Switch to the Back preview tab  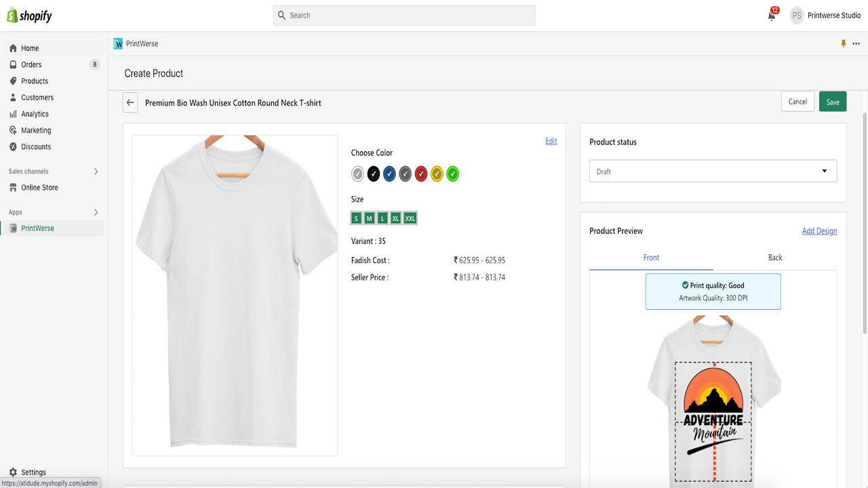pos(774,258)
